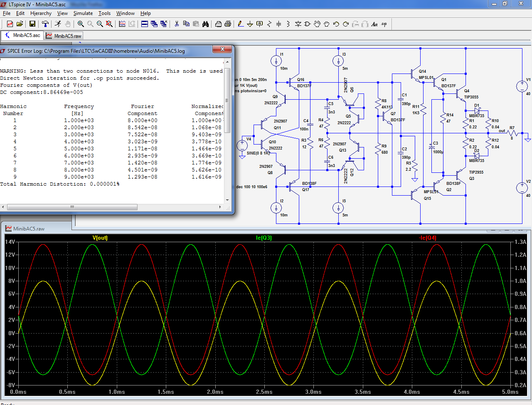Viewport: 532px width, 405px height.
Task: Open the Help menu
Action: 145,13
